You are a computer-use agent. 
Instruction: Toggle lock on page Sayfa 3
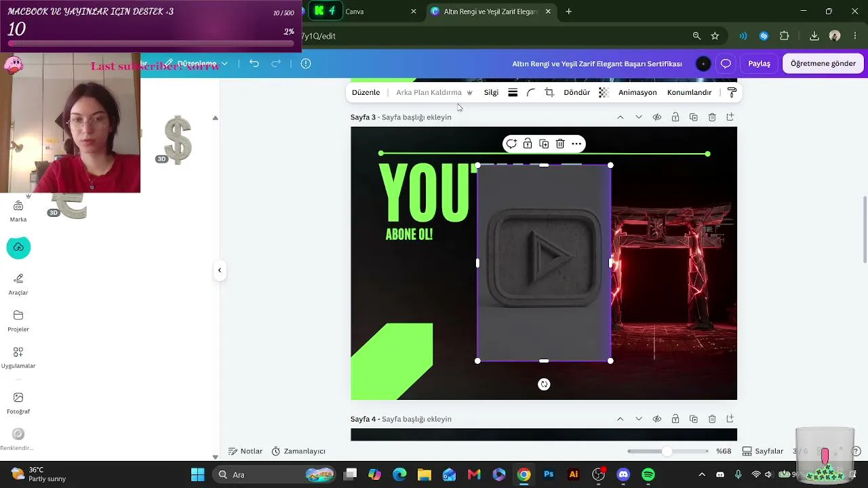(675, 117)
